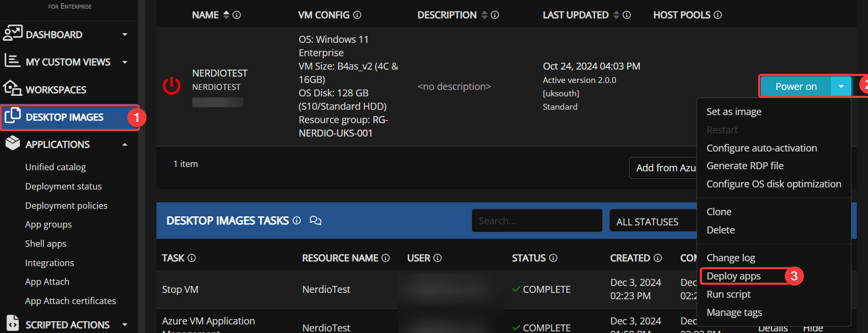
Task: Click the Dashboard sidebar icon
Action: coord(12,33)
